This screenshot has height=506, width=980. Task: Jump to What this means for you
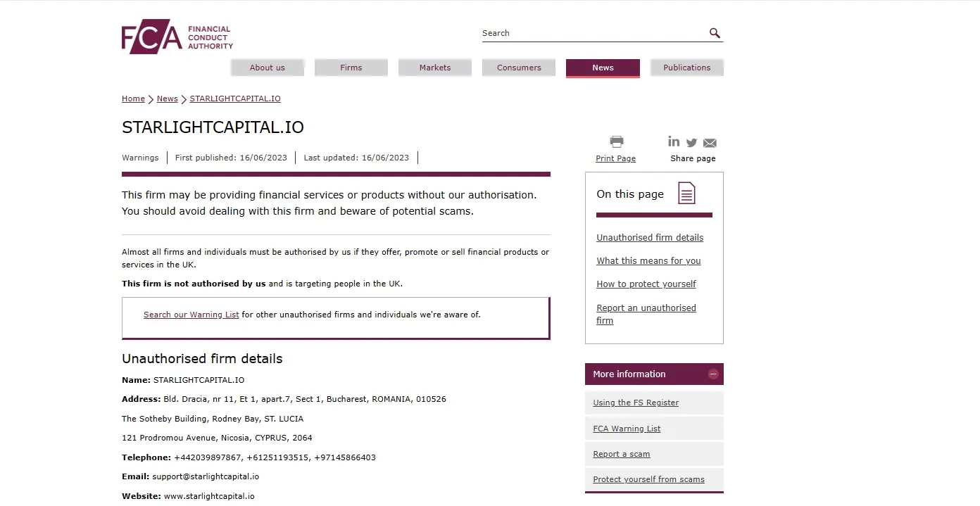coord(648,261)
